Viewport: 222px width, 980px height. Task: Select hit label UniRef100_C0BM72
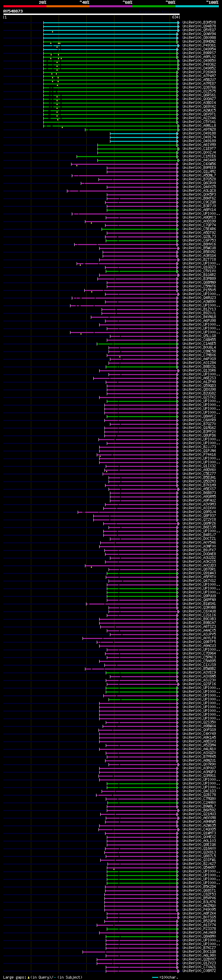coord(199,971)
